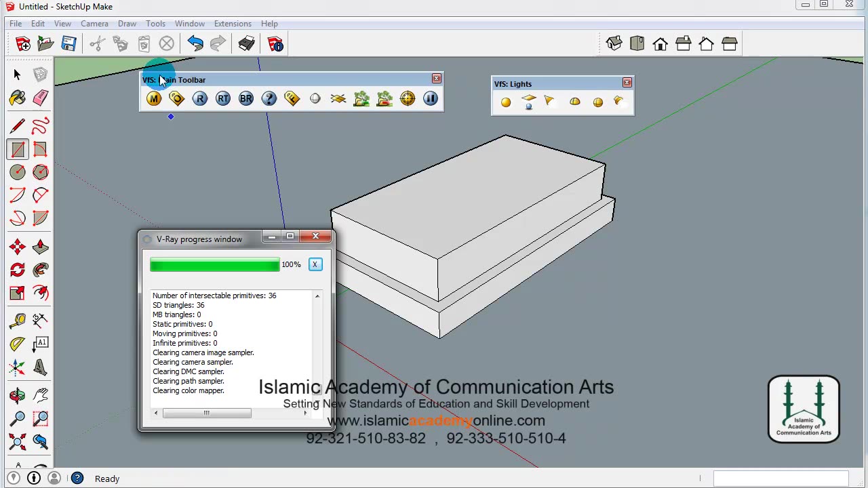Cancel render with progress X button
The width and height of the screenshot is (868, 488).
315,264
